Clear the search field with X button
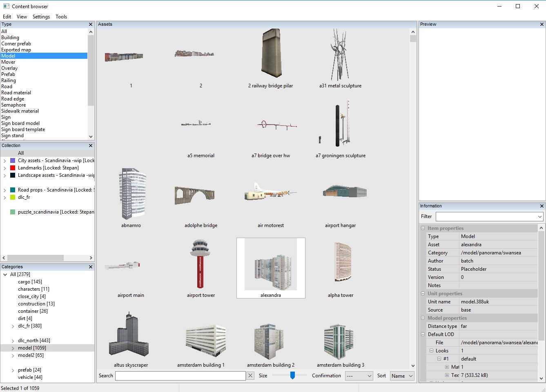Image resolution: width=546 pixels, height=392 pixels. click(251, 376)
